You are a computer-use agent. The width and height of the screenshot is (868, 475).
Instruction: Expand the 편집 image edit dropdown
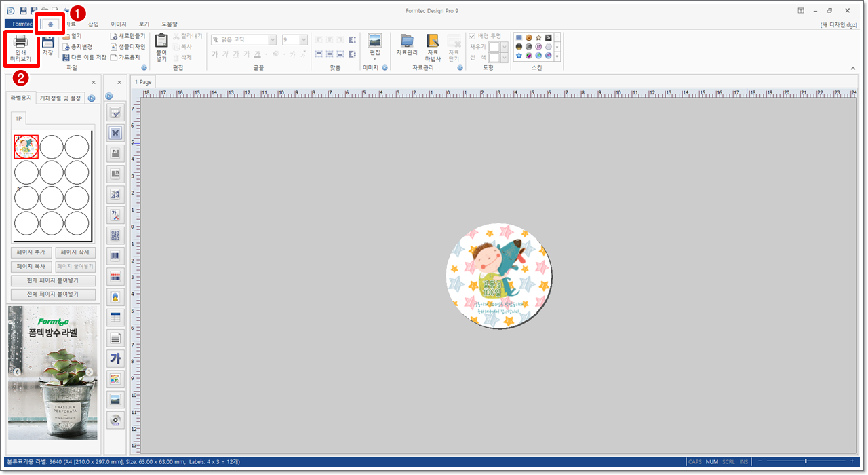tap(375, 59)
